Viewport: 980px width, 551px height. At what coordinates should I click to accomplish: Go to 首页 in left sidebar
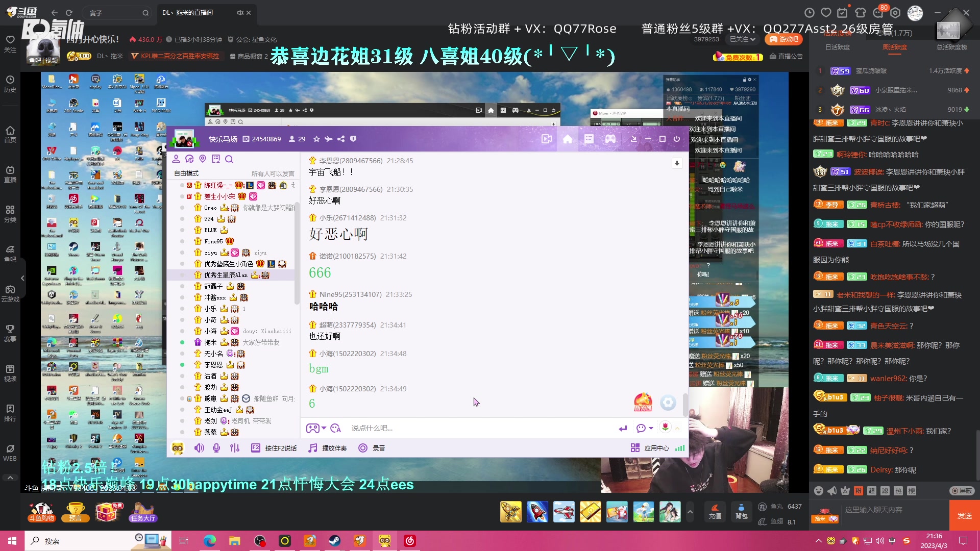10,134
